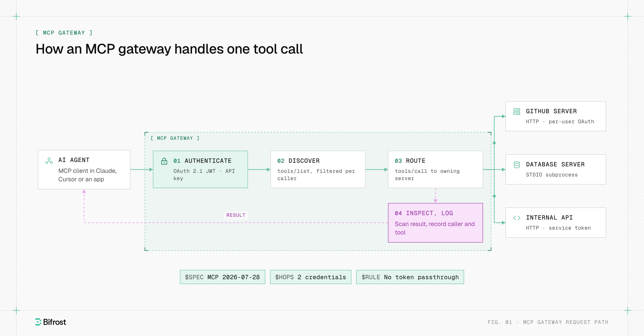Click 'STDIO subprocess' text
Image resolution: width=644 pixels, height=336 pixels.
click(552, 175)
